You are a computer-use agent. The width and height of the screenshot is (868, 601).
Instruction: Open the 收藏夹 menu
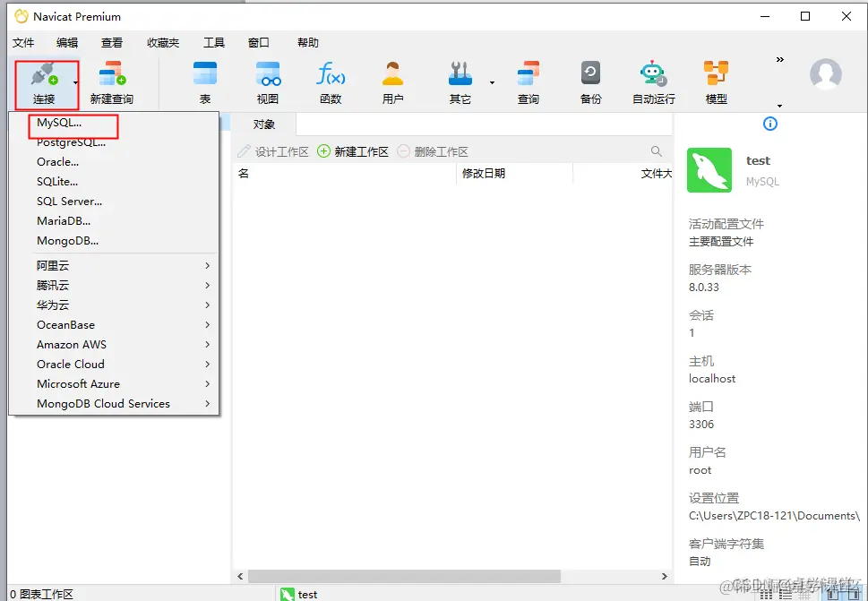(163, 43)
